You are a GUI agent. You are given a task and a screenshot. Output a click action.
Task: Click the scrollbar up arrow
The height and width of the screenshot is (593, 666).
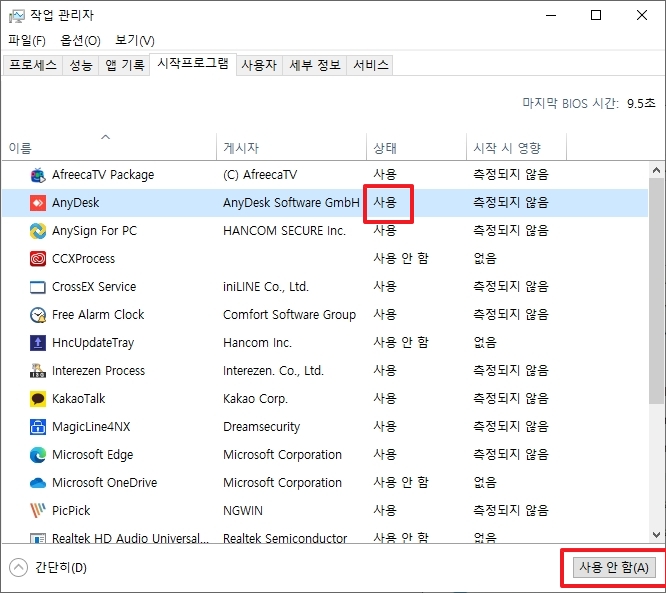pyautogui.click(x=656, y=170)
